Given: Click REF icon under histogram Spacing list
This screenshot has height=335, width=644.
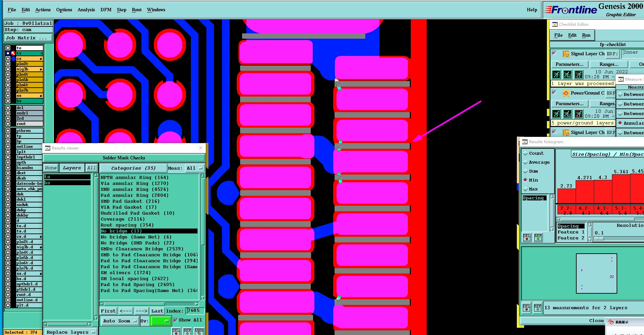Looking at the screenshot, I should click(x=538, y=237).
